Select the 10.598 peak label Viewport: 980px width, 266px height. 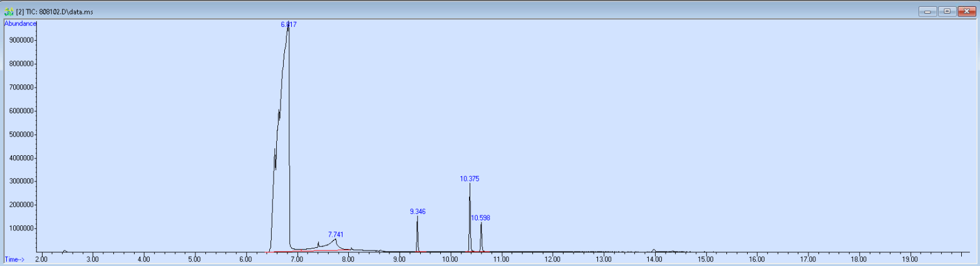click(481, 218)
